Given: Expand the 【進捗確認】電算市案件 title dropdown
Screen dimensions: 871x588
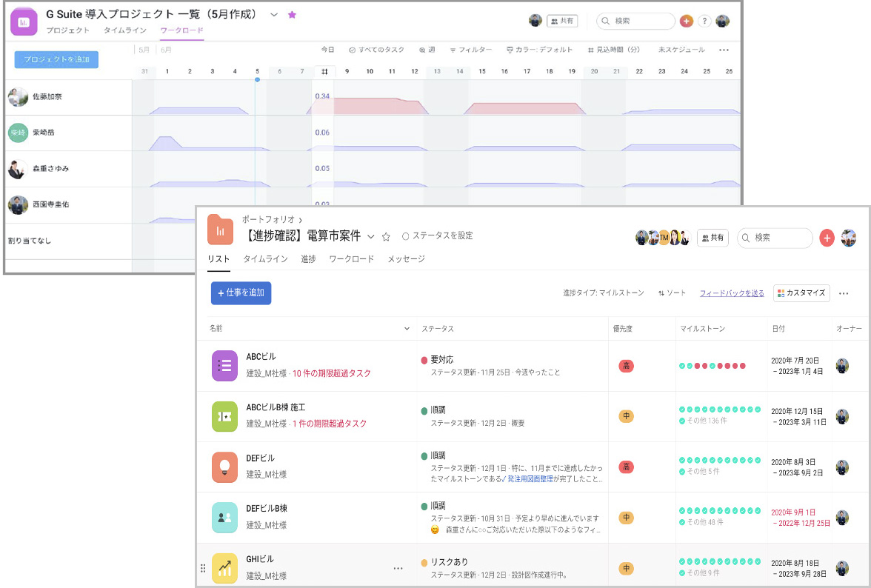Looking at the screenshot, I should tap(371, 236).
